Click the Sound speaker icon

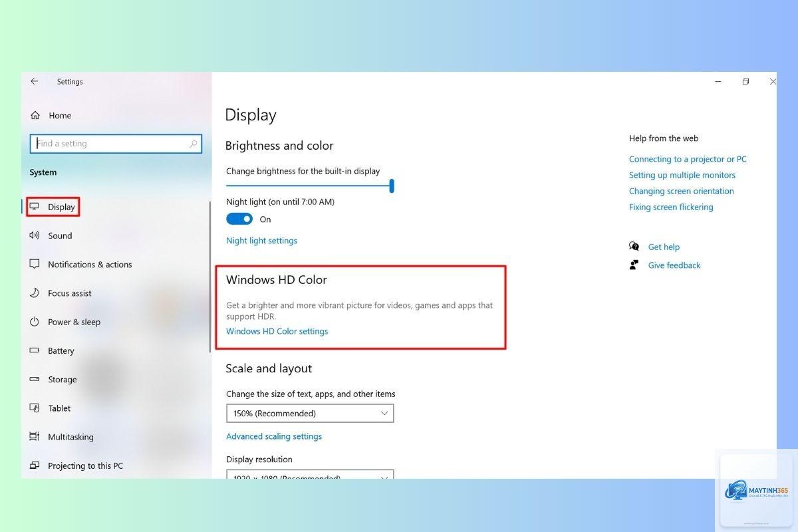coord(35,235)
